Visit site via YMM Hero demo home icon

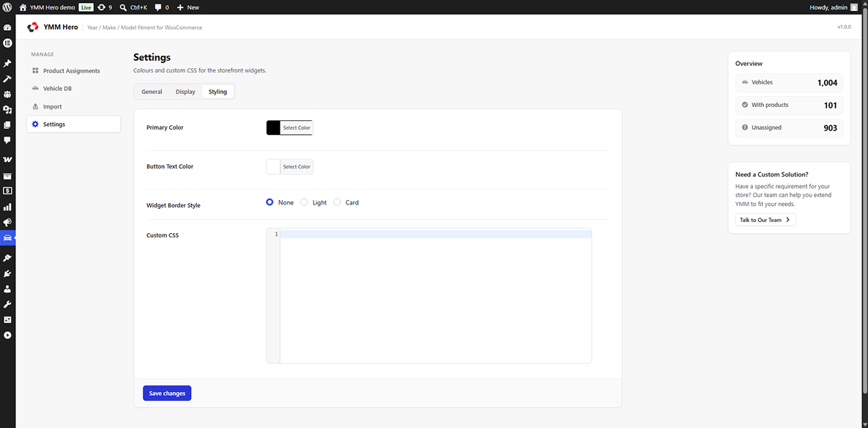coord(23,7)
